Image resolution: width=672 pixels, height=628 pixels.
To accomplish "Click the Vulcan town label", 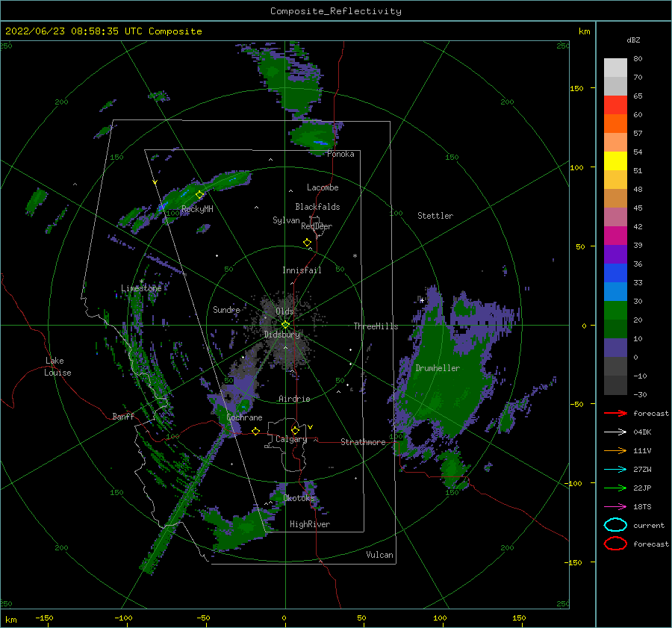I will point(379,555).
